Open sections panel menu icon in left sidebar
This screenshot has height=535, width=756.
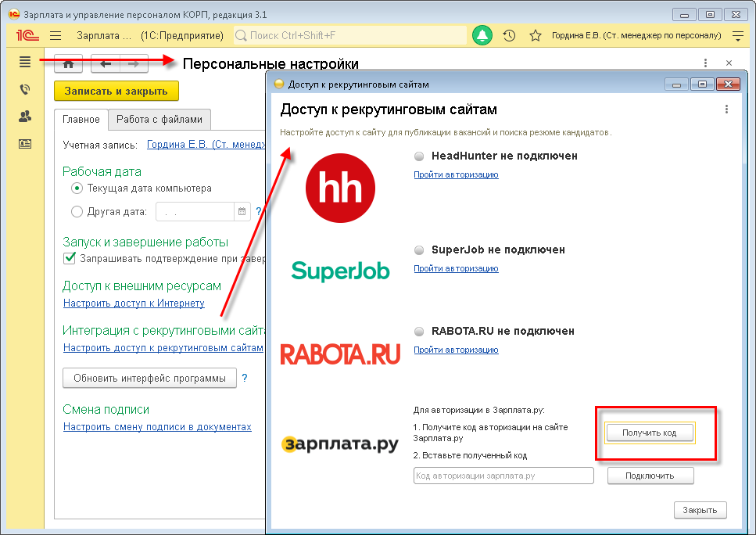(x=25, y=62)
